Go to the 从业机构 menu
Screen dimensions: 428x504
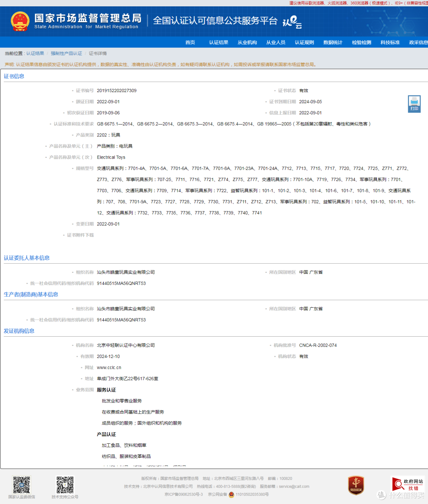(247, 42)
